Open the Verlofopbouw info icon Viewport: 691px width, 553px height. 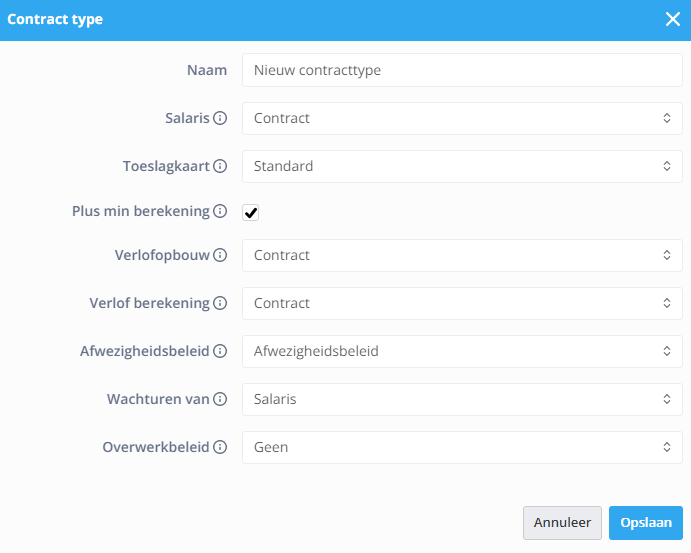(220, 255)
